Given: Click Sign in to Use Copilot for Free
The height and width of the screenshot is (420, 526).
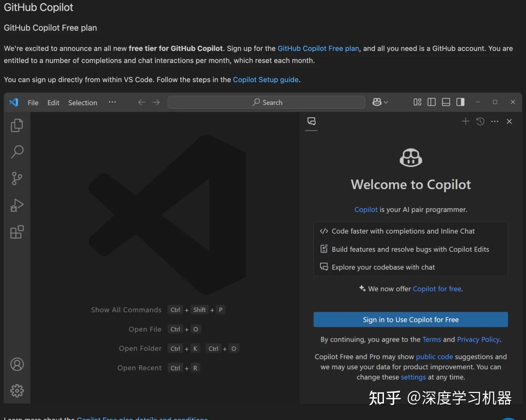Looking at the screenshot, I should [x=411, y=319].
